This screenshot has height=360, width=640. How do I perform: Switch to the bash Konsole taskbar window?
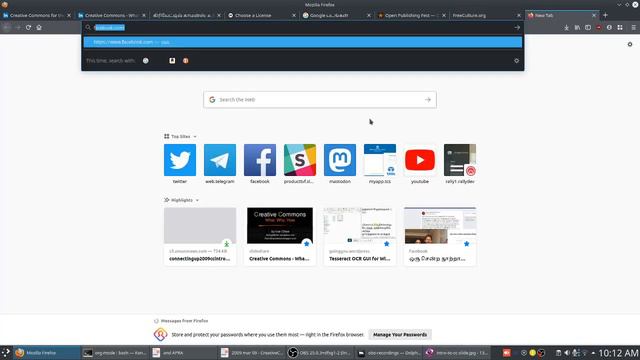coord(115,353)
